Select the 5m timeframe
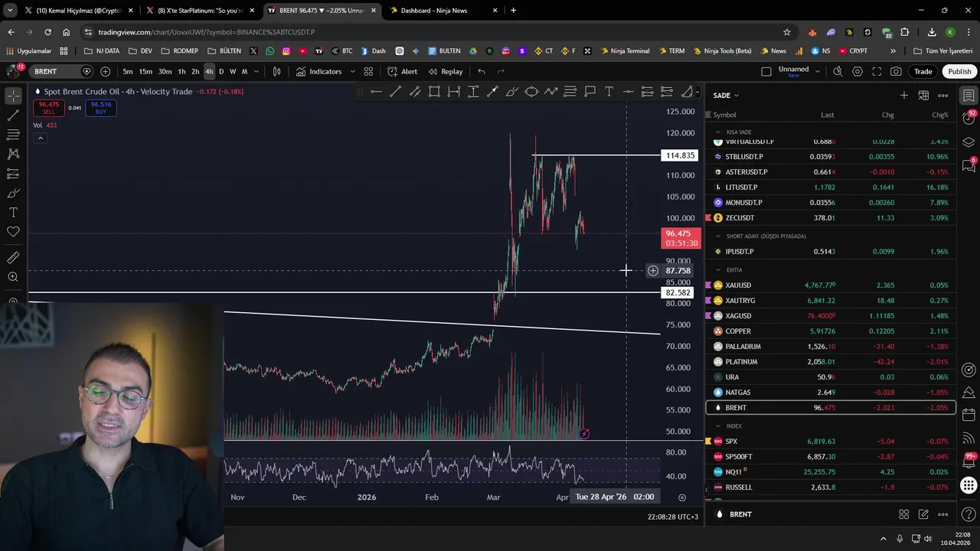Viewport: 980px width, 551px height. (127, 71)
